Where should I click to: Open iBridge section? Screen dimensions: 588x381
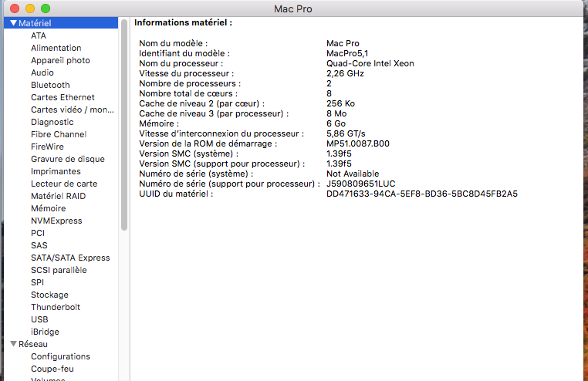click(x=45, y=332)
